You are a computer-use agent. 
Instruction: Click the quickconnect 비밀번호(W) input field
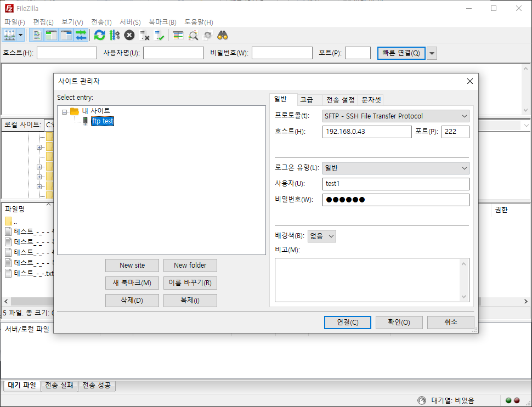point(282,53)
